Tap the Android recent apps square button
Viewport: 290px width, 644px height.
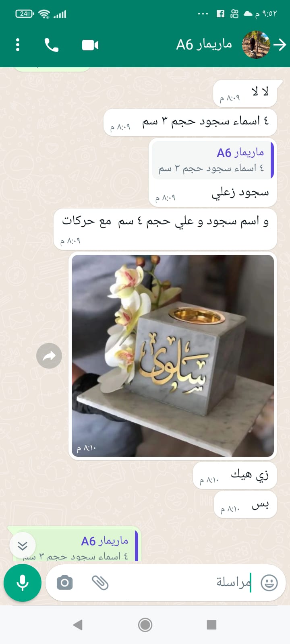pos(211,625)
